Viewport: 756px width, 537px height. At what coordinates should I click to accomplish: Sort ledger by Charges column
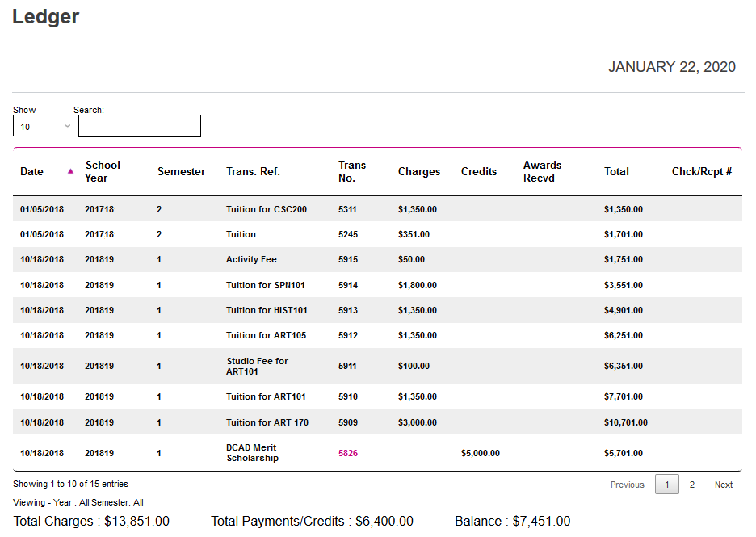click(418, 171)
